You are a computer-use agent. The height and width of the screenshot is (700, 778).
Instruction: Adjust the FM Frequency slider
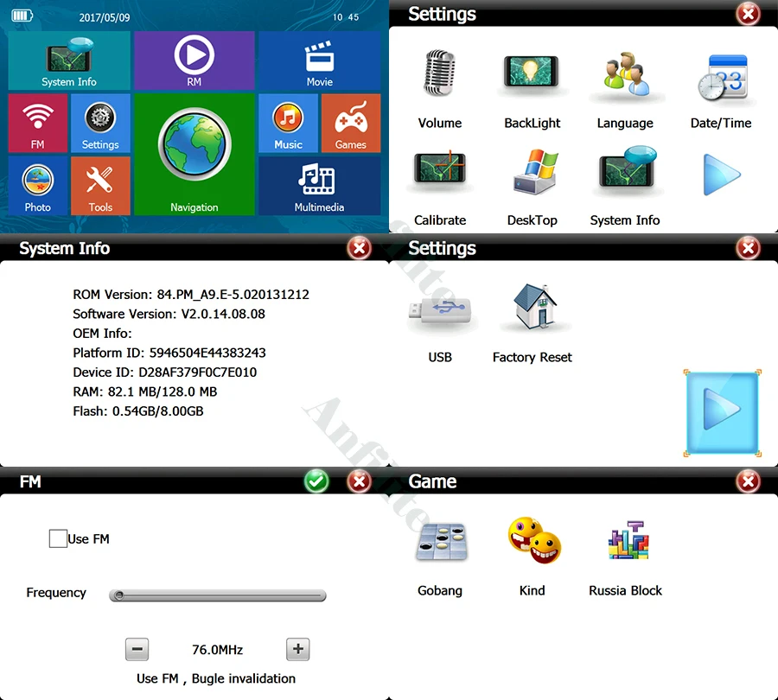217,595
